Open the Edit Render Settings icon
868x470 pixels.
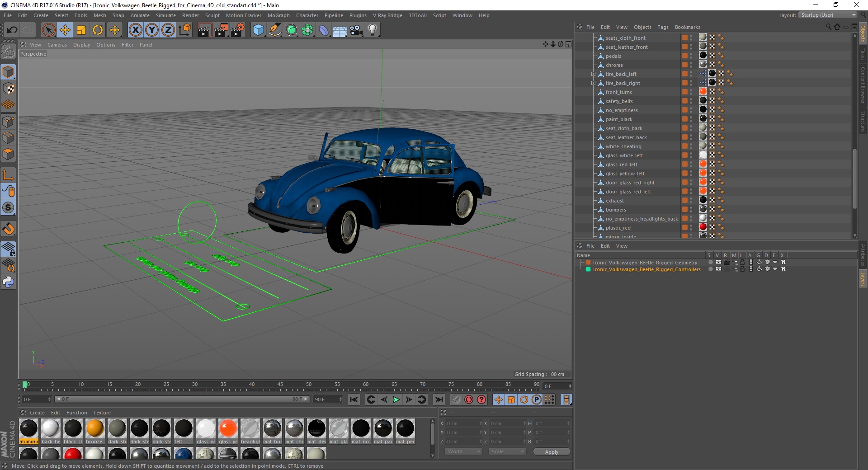[237, 30]
